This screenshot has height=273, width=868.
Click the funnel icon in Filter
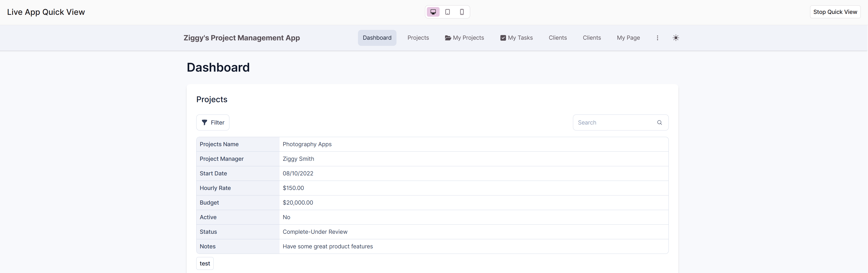(205, 122)
